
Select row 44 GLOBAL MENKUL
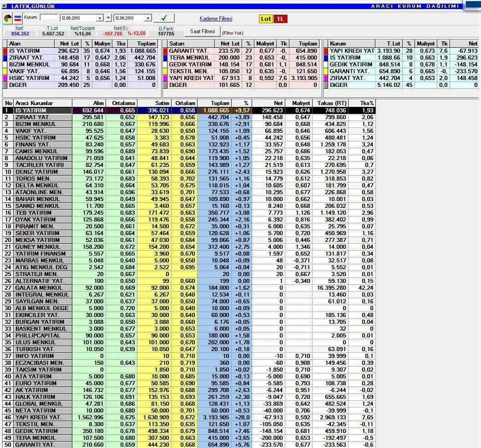pyautogui.click(x=189, y=403)
